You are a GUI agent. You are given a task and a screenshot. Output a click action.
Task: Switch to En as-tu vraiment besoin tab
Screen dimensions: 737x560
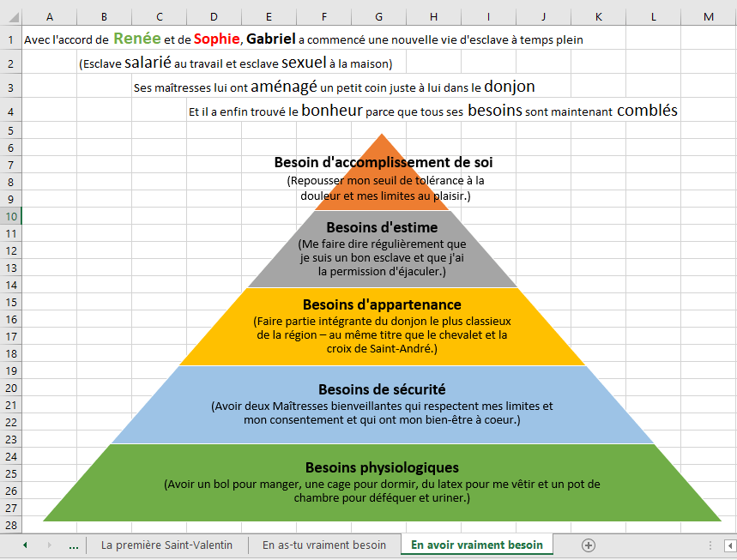[324, 545]
